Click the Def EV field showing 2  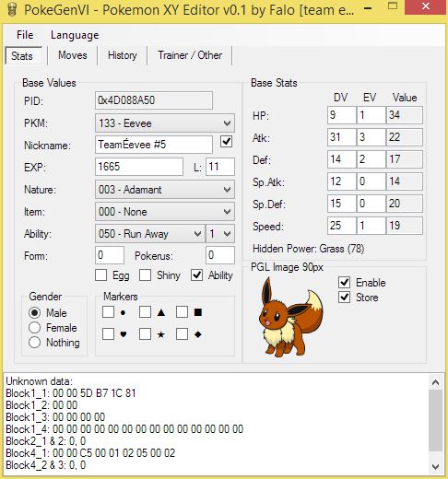[371, 159]
